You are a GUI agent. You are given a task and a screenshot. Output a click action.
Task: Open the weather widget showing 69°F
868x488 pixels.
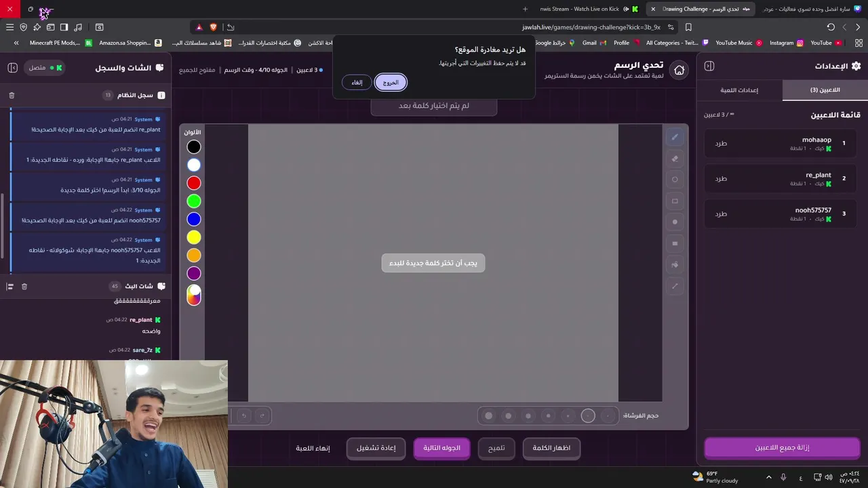click(715, 477)
